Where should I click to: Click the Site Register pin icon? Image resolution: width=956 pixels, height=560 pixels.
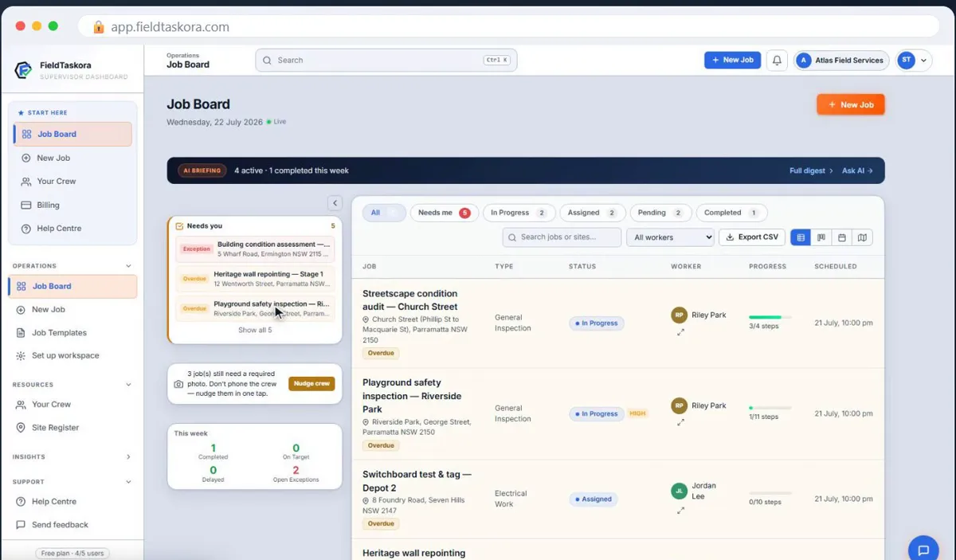[x=21, y=428]
